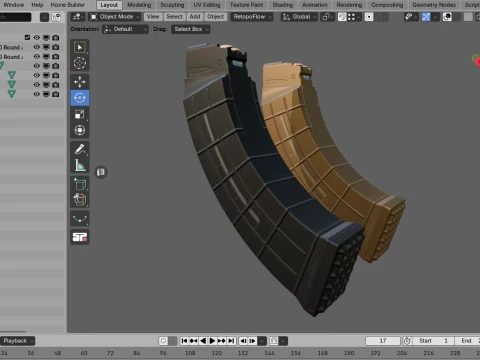This screenshot has height=360, width=480.
Task: Open Orientation Default dropdown
Action: click(x=125, y=29)
